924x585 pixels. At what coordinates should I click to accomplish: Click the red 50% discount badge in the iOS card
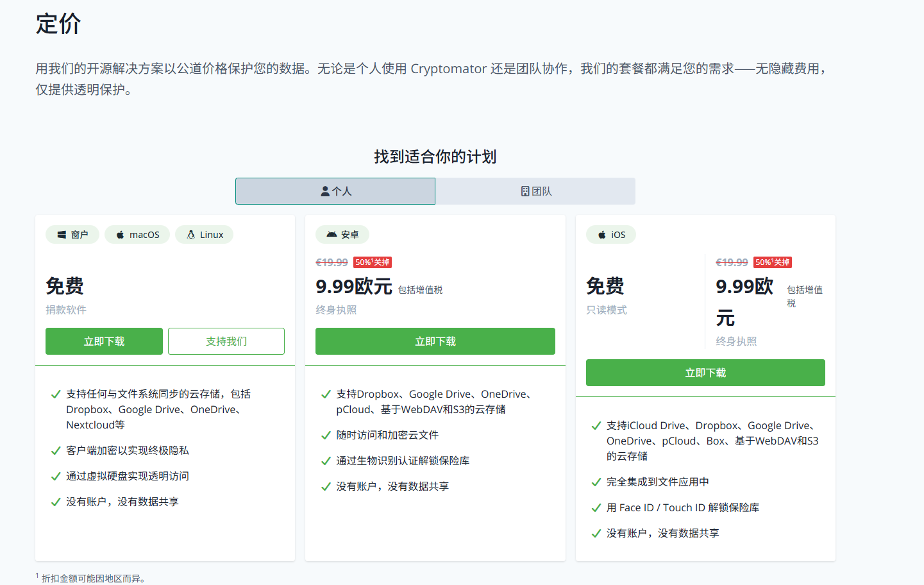coord(772,262)
